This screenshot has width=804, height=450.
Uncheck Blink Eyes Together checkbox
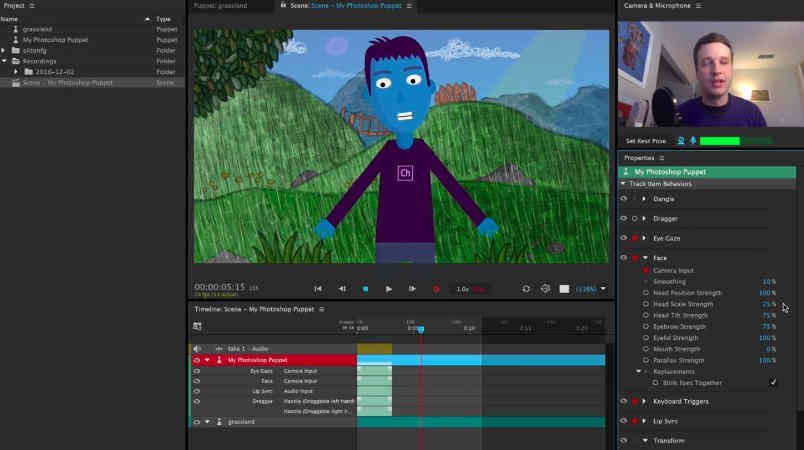[x=773, y=382]
